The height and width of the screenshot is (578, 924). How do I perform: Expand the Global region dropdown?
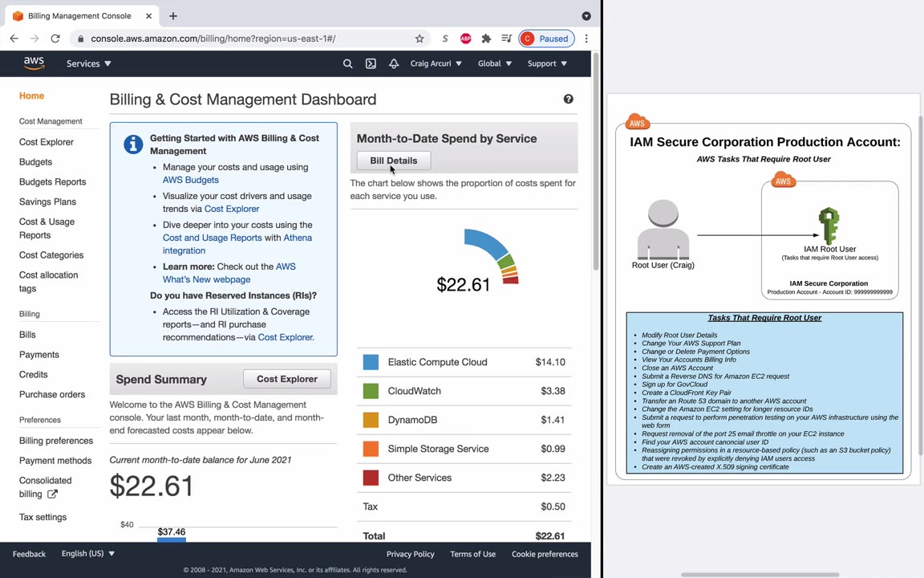(494, 63)
